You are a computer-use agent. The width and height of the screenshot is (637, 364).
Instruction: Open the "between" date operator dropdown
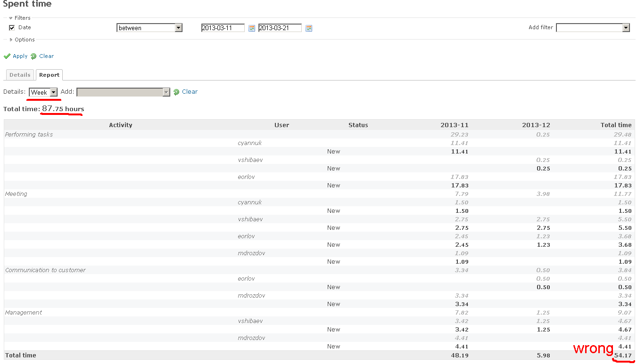click(149, 28)
